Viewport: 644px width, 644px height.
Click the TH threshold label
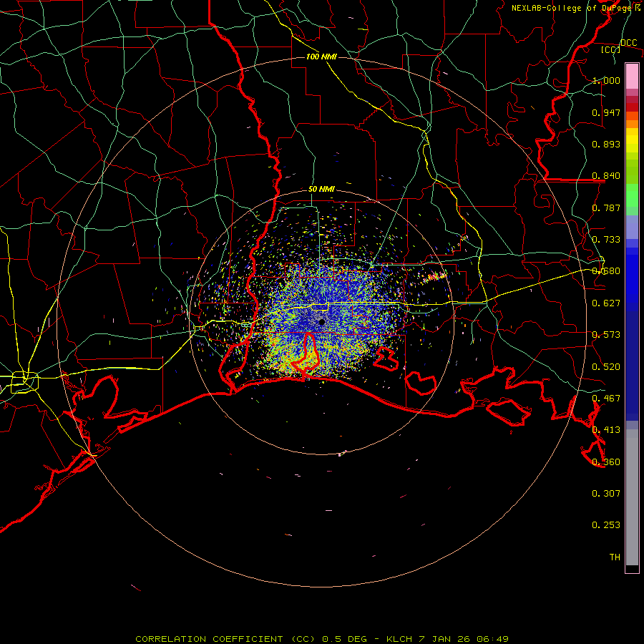(x=615, y=557)
